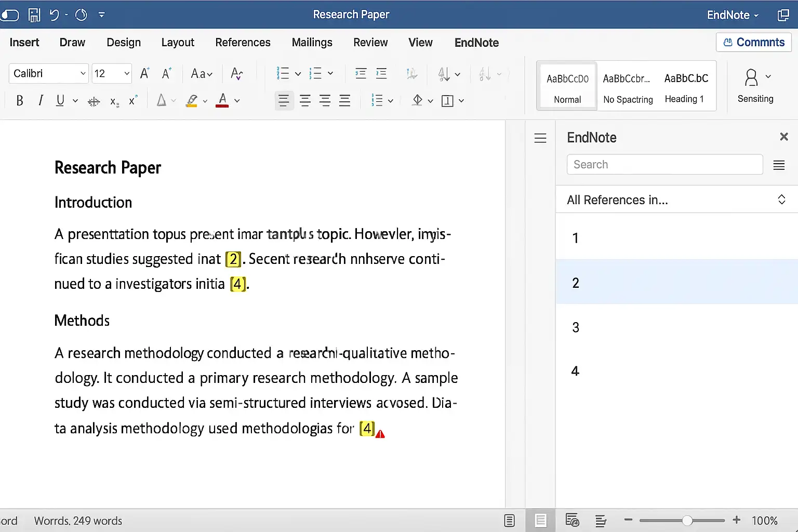
Task: Click the Sensitivity person icon
Action: coord(751,78)
